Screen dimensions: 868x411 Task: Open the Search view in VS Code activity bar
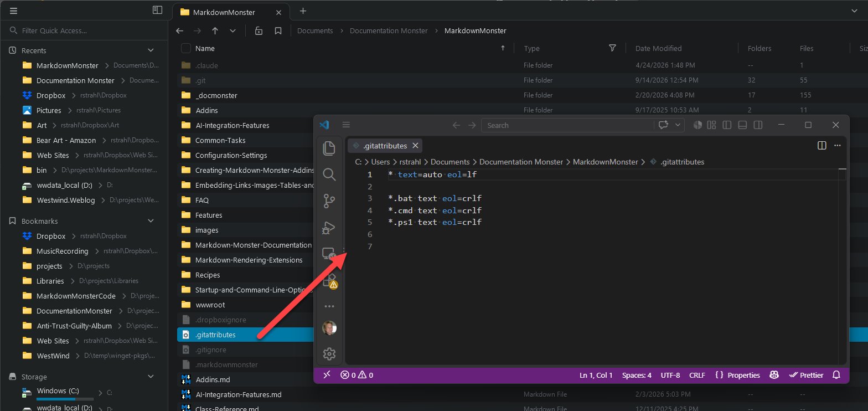tap(329, 175)
